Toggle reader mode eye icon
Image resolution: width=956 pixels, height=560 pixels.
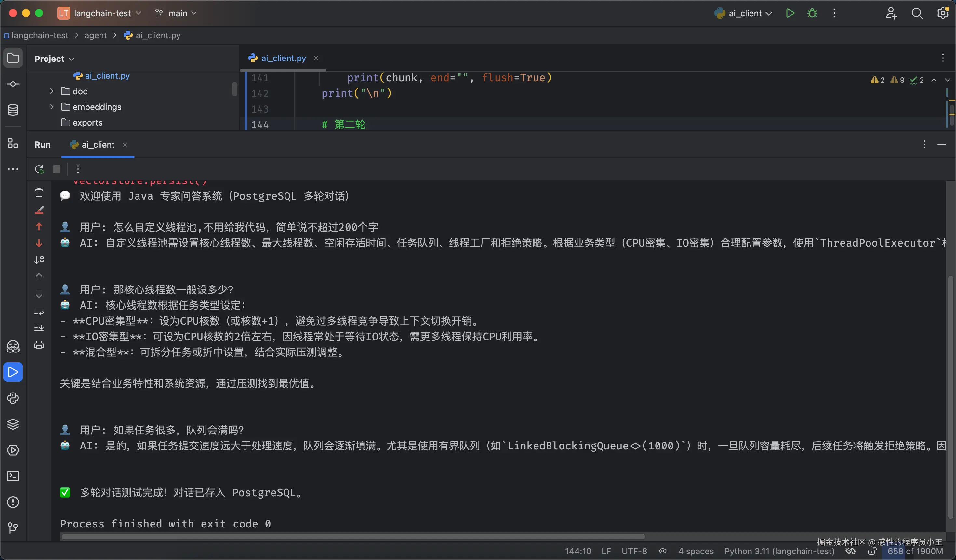click(662, 551)
